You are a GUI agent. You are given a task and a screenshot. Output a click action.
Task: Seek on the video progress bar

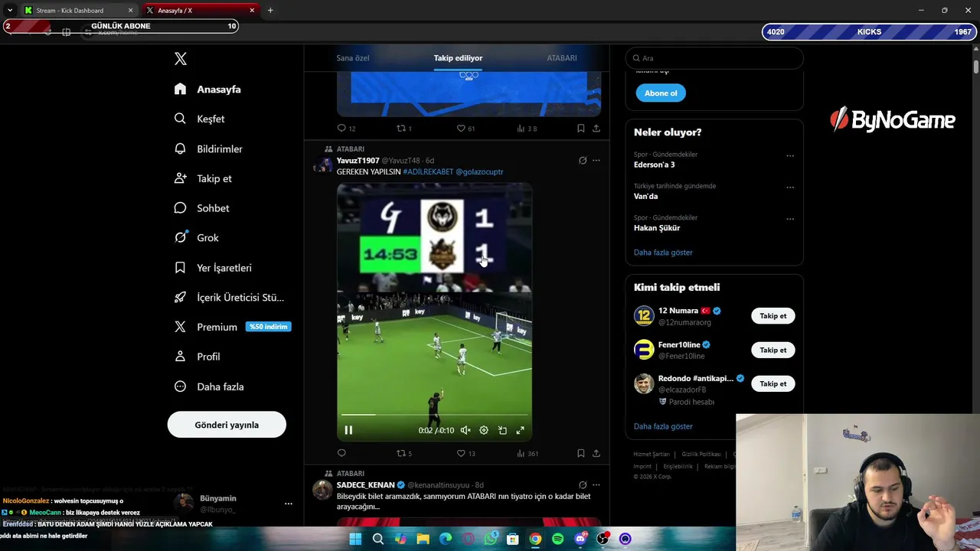434,415
